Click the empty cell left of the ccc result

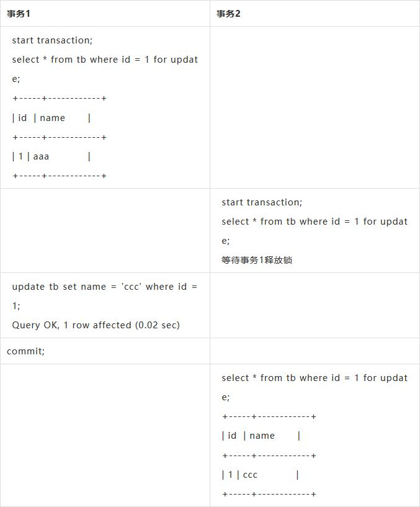pyautogui.click(x=105, y=436)
